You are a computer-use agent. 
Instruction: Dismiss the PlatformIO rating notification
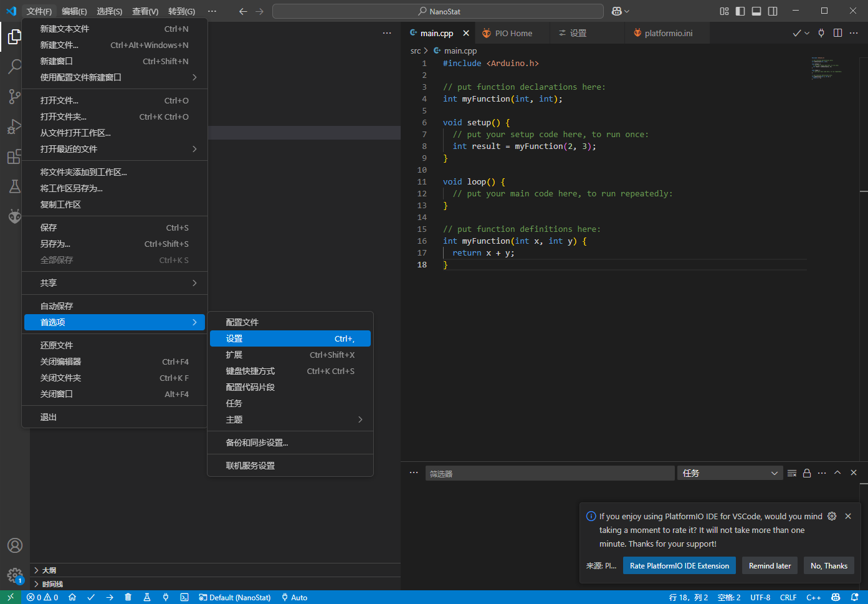point(848,516)
